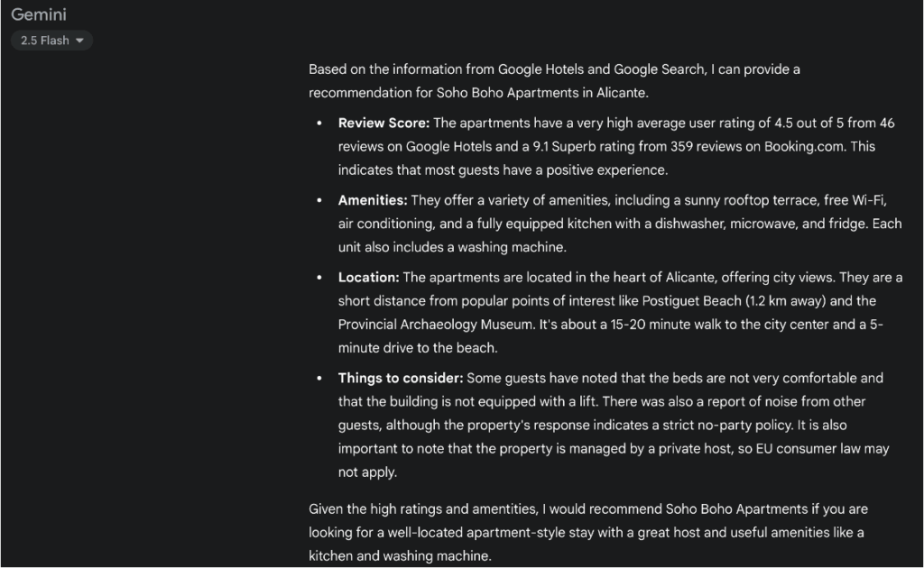Click the bullet before Things to consider
The width and height of the screenshot is (924, 568).
319,379
